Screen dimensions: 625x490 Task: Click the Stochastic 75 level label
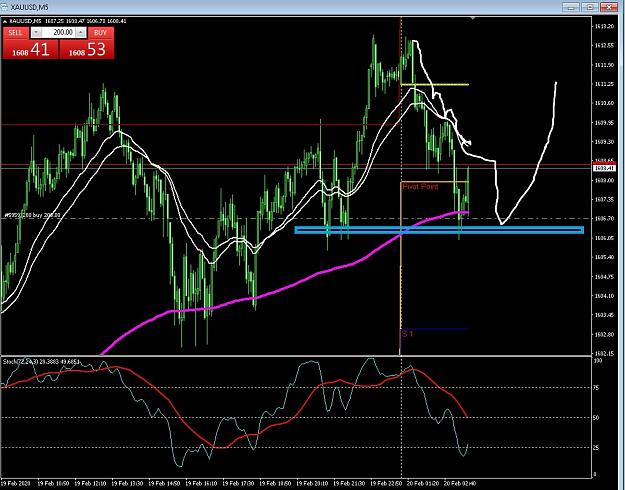pos(597,388)
